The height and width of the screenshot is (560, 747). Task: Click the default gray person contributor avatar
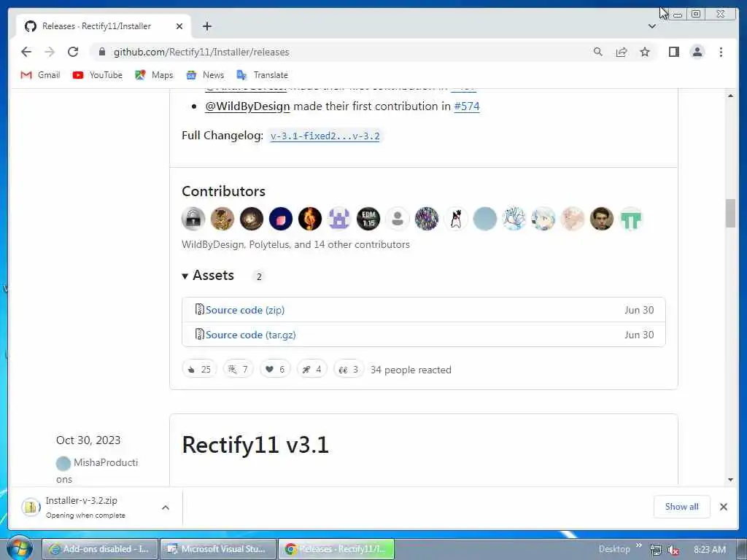tap(398, 219)
